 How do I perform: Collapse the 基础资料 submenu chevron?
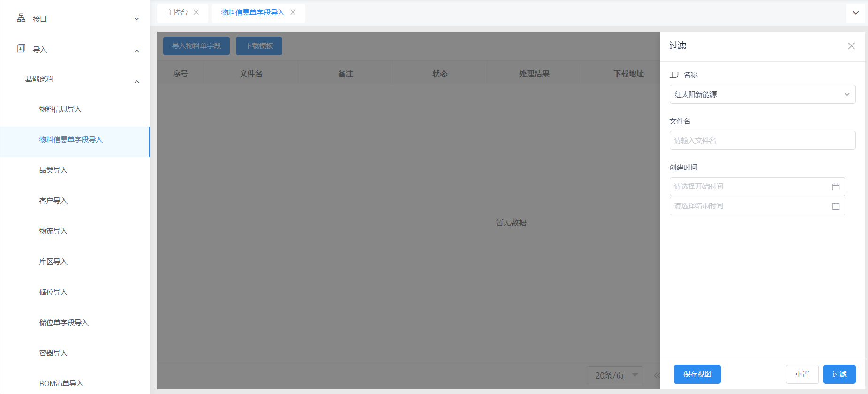pos(136,82)
